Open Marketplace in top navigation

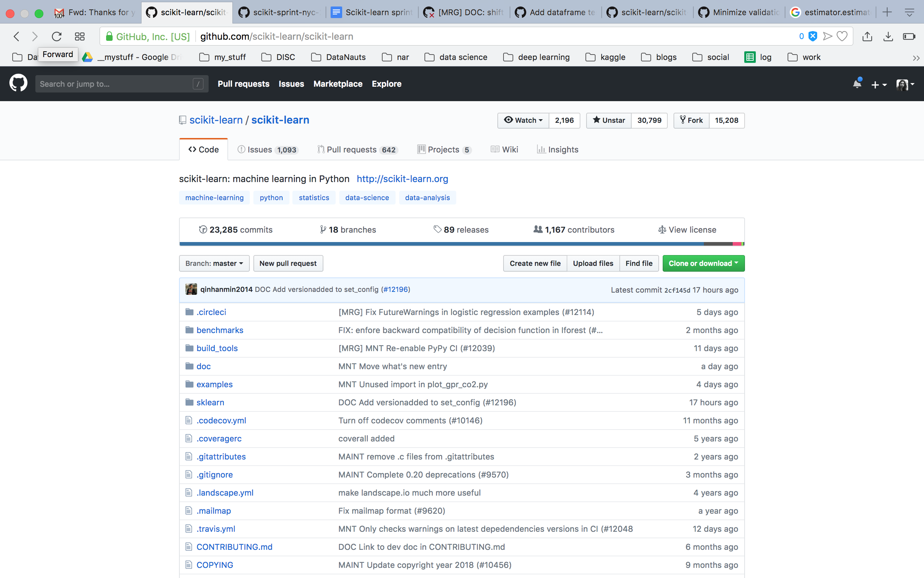pos(338,84)
